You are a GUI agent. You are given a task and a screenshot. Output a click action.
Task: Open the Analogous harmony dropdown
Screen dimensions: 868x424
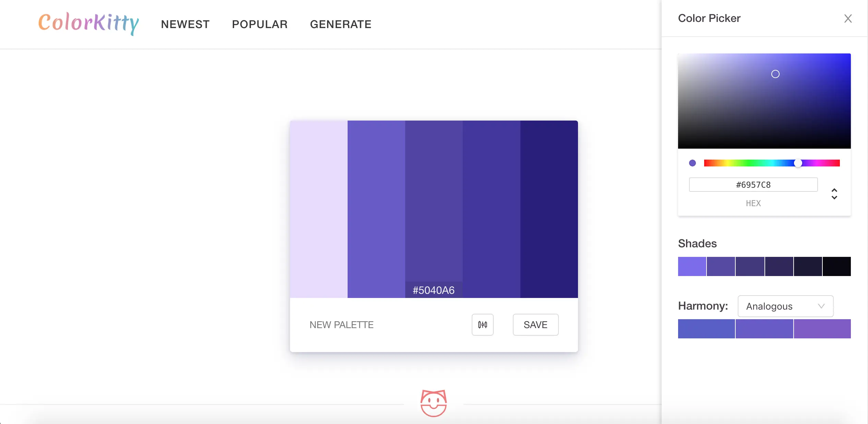(x=785, y=306)
